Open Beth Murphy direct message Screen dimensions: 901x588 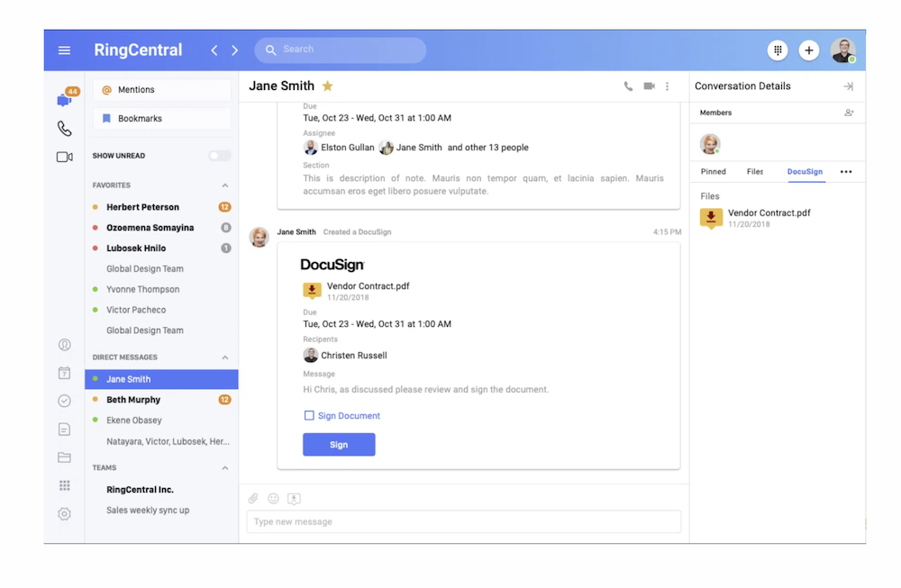(161, 400)
